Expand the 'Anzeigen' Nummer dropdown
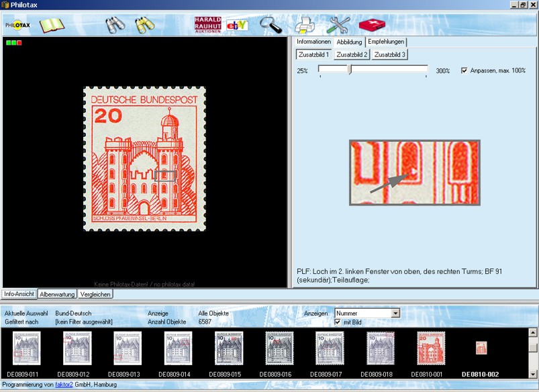Screen dimensions: 539x392 (x=395, y=313)
